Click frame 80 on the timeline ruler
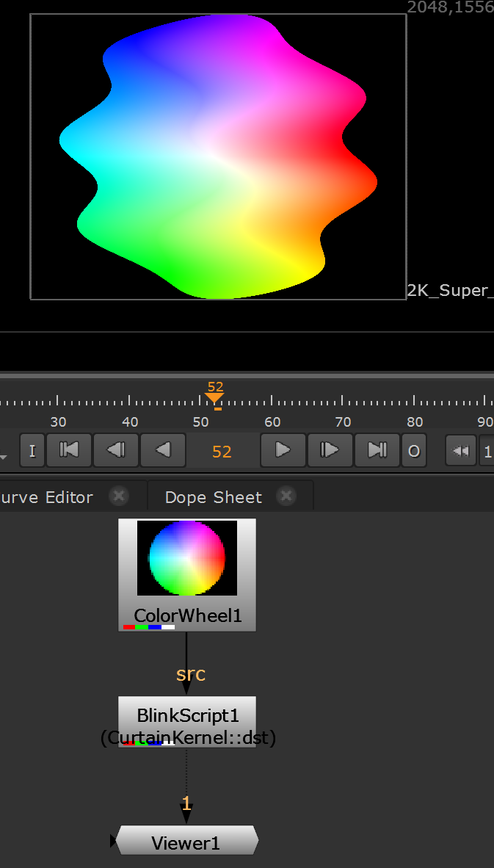 click(x=414, y=422)
